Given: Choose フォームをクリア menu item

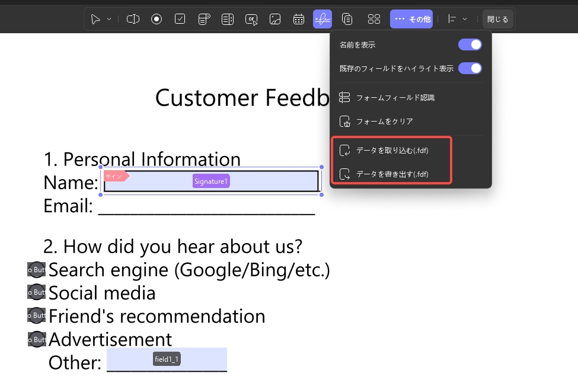Looking at the screenshot, I should [411, 122].
